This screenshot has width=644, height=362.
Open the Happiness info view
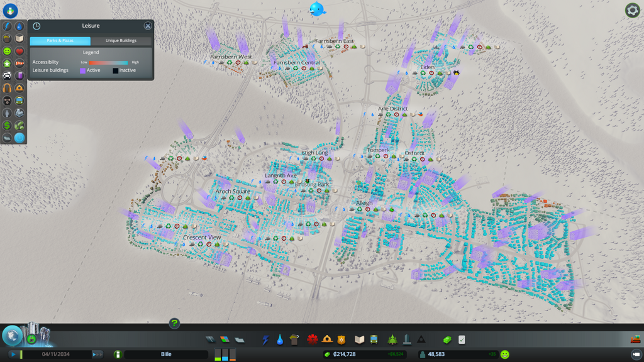[x=7, y=51]
